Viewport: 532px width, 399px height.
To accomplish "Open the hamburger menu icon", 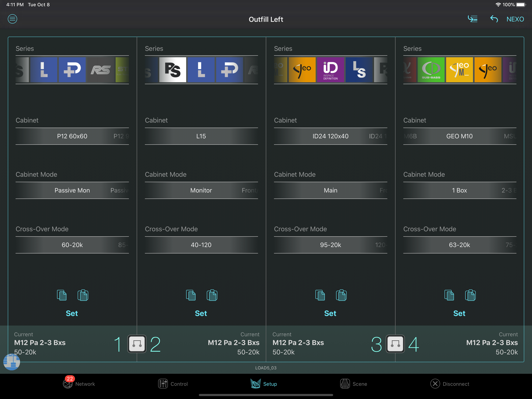I will tap(12, 19).
